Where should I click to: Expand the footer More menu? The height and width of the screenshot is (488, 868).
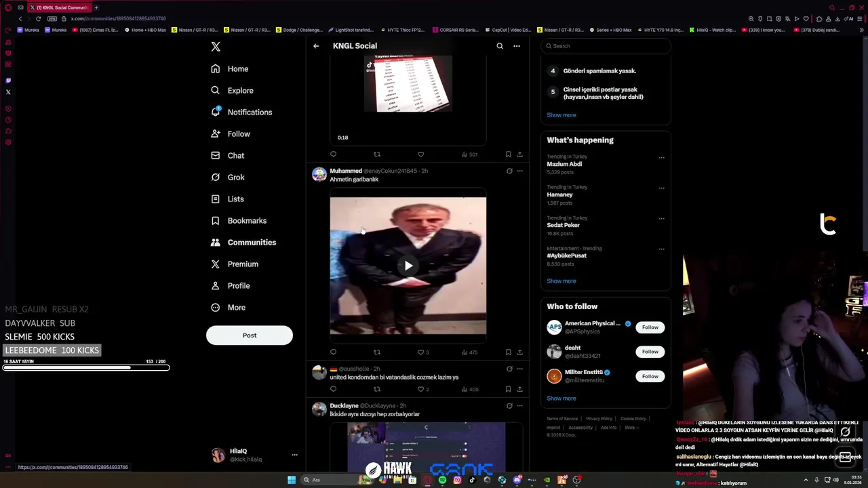(631, 428)
